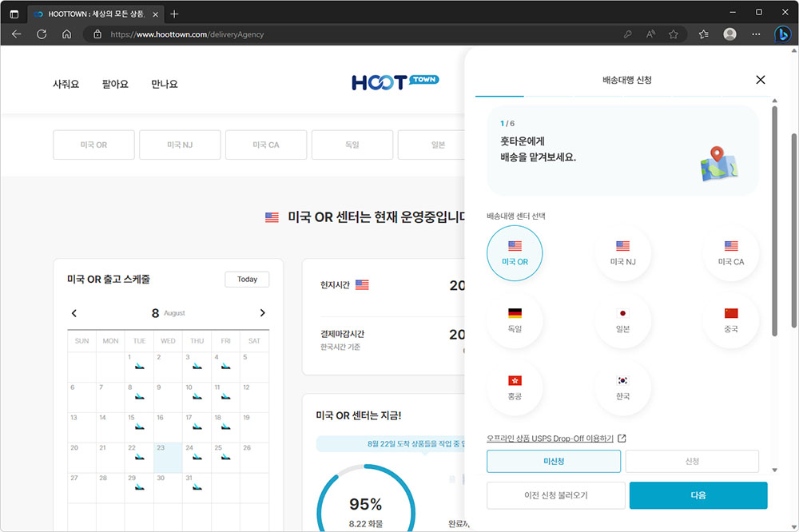Select 한국 delivery center

click(622, 387)
